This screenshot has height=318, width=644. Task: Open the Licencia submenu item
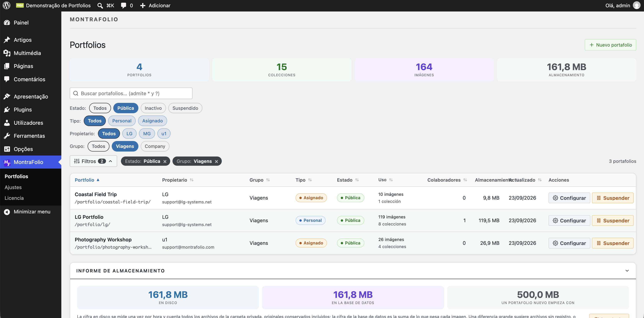[x=14, y=198]
